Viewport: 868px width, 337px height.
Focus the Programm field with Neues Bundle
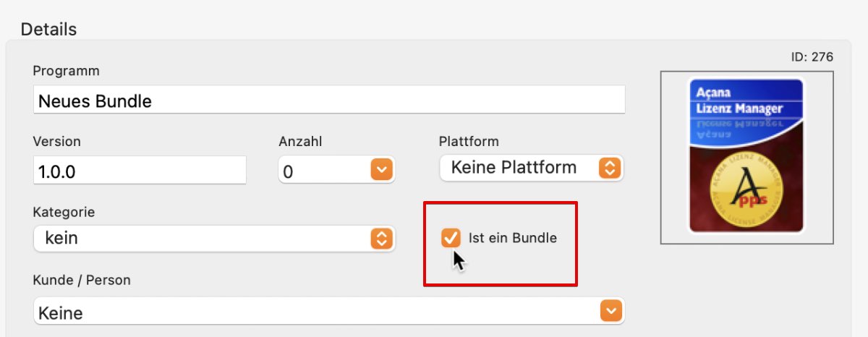coord(329,101)
